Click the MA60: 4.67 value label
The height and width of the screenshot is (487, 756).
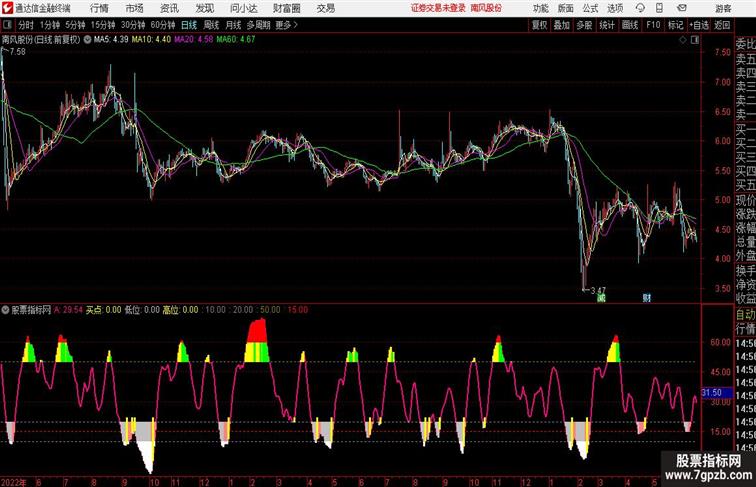coord(236,40)
